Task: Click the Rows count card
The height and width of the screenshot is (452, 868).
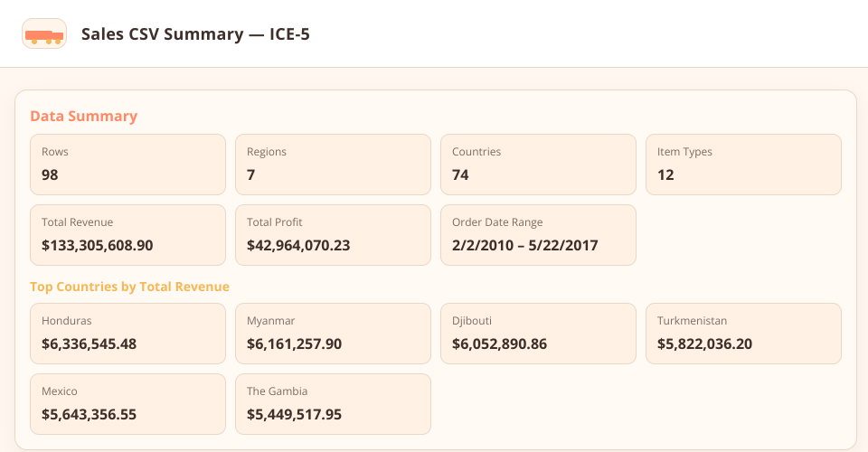Action: coord(127,165)
